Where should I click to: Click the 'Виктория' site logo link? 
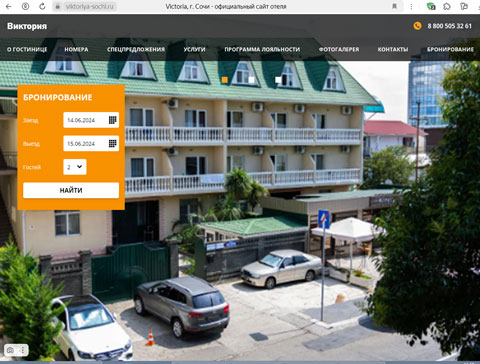pos(27,26)
